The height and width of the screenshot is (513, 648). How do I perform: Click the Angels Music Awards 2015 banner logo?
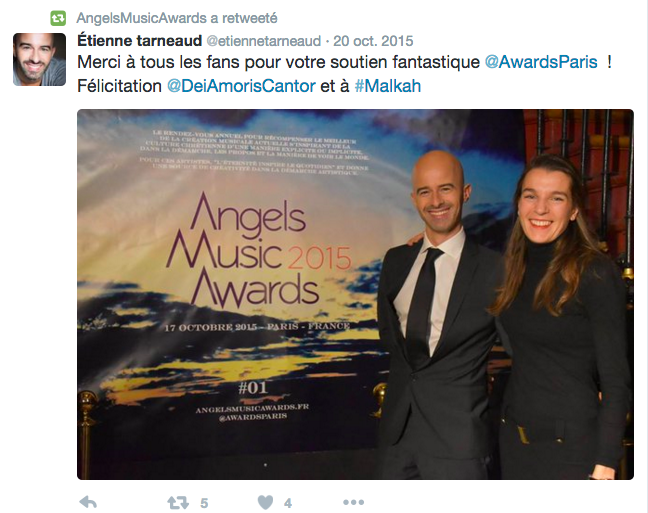[258, 251]
